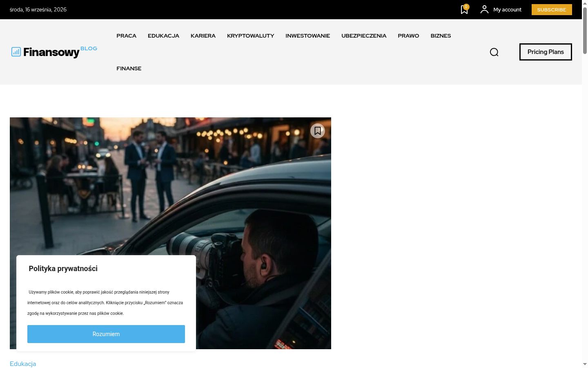This screenshot has height=368, width=588.
Task: Click the SUBSCRIBE button
Action: pos(552,9)
